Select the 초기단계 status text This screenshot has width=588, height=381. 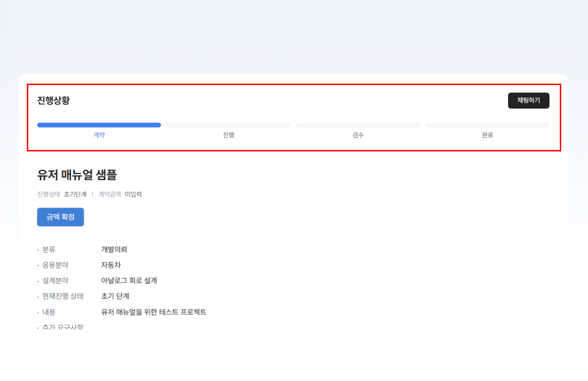(x=75, y=194)
